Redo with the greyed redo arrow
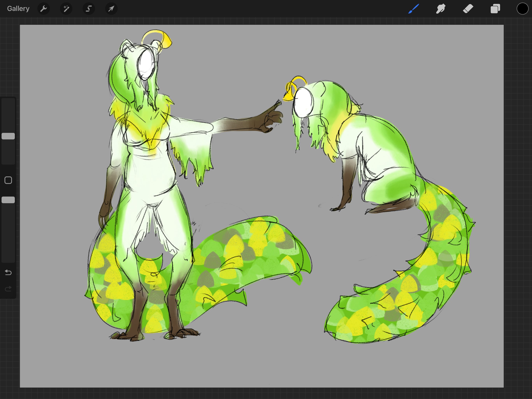The height and width of the screenshot is (399, 532). pyautogui.click(x=8, y=289)
